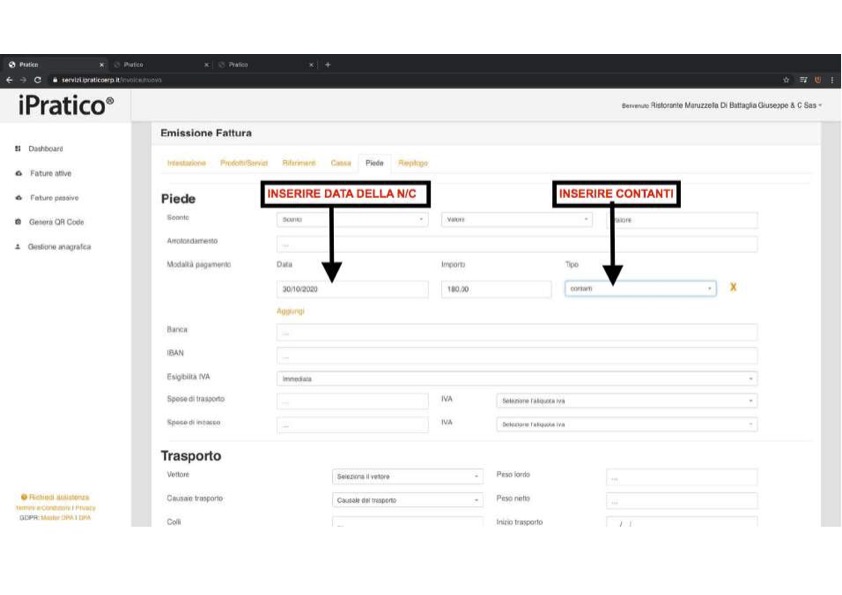Image resolution: width=842 pixels, height=595 pixels.
Task: Click the Genera QR Code icon
Action: click(x=18, y=221)
